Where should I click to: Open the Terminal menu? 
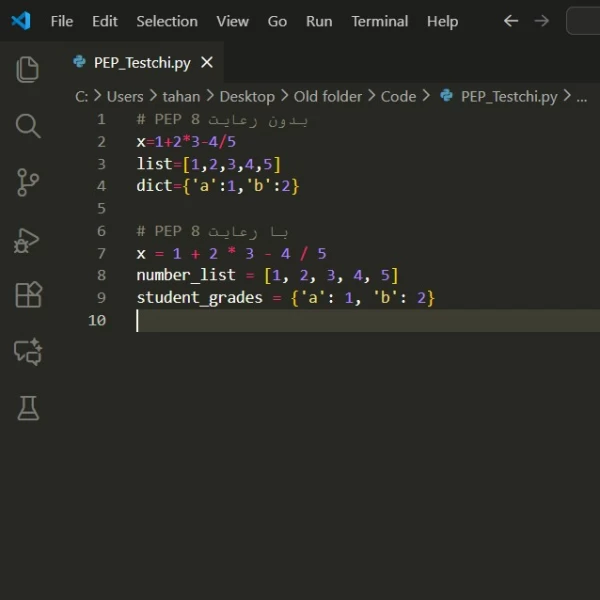click(380, 21)
